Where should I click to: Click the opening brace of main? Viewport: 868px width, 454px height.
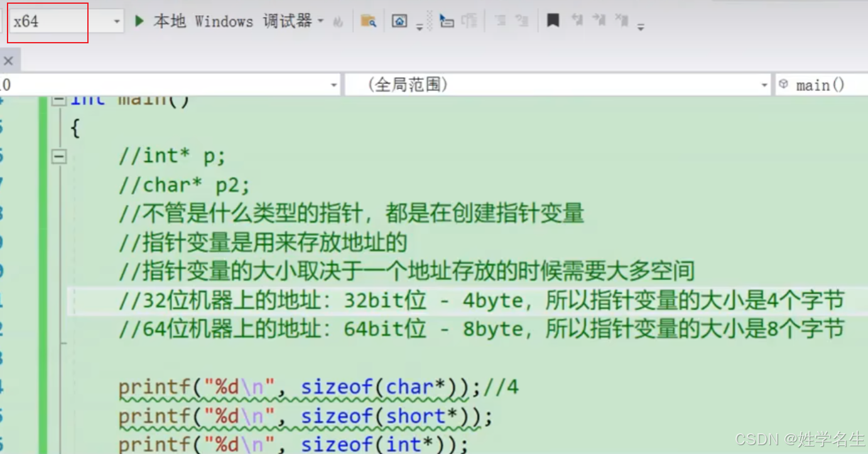point(75,128)
